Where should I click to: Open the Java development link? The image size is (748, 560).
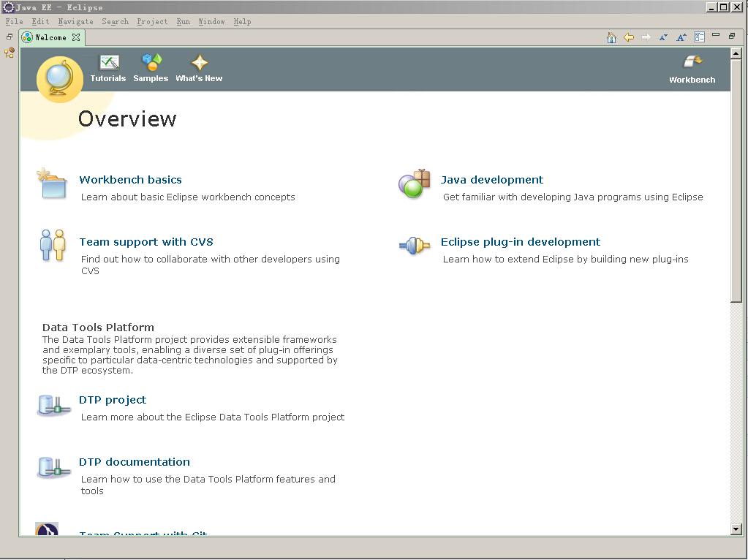pyautogui.click(x=491, y=180)
